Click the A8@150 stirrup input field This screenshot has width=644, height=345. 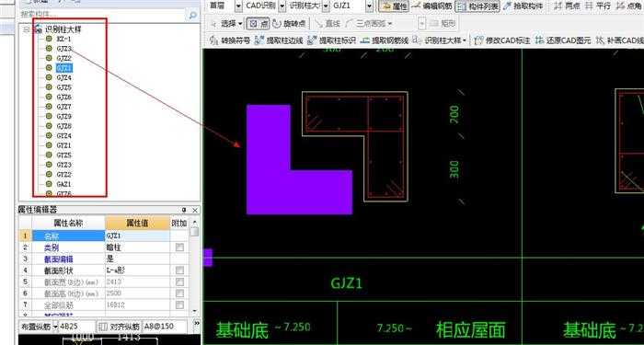165,327
